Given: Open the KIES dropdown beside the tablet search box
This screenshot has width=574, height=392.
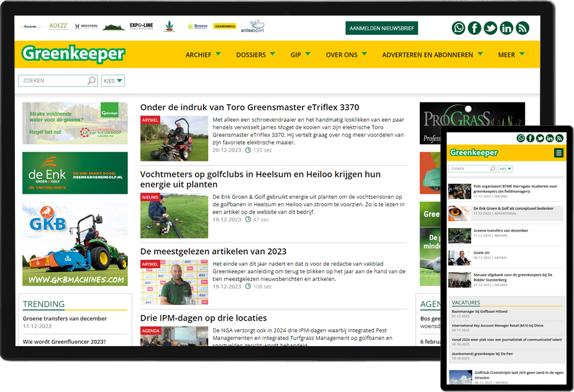Looking at the screenshot, I should tap(112, 81).
